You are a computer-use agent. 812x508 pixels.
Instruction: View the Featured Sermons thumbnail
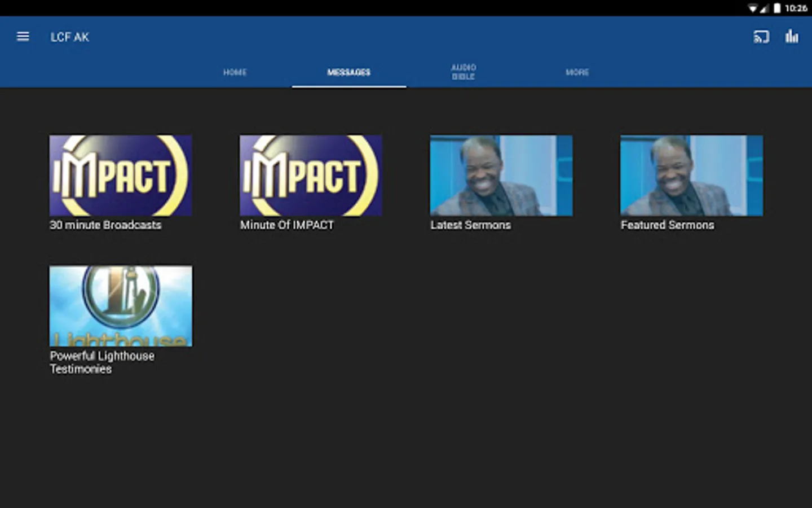[691, 175]
